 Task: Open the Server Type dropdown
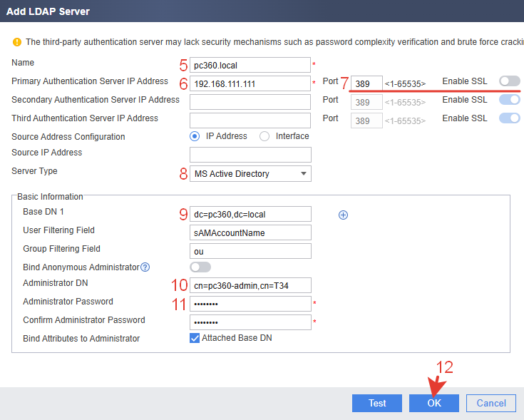click(250, 174)
